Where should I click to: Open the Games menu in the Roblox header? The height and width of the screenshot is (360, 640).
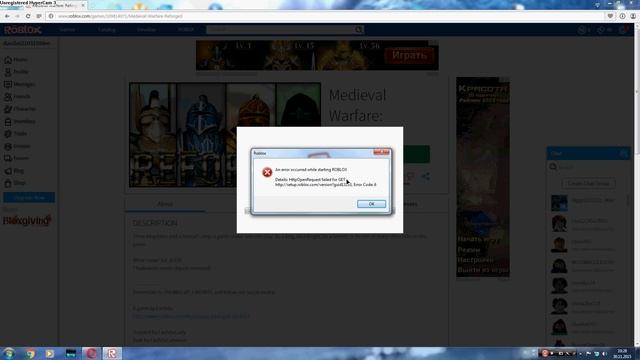[67, 29]
